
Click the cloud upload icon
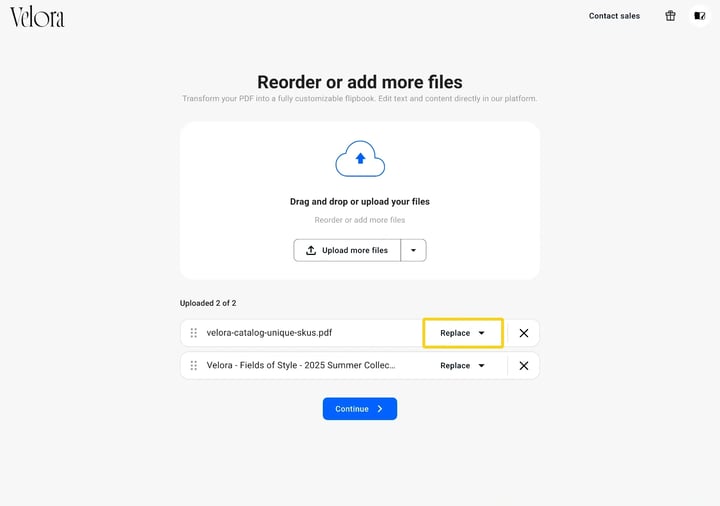[x=360, y=159]
